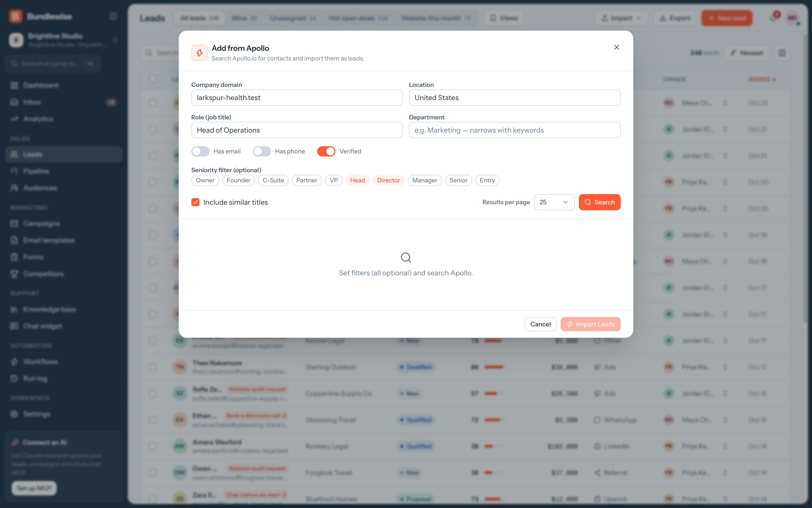This screenshot has width=812, height=508.
Task: Click the magnifier icon in empty results area
Action: (406, 258)
